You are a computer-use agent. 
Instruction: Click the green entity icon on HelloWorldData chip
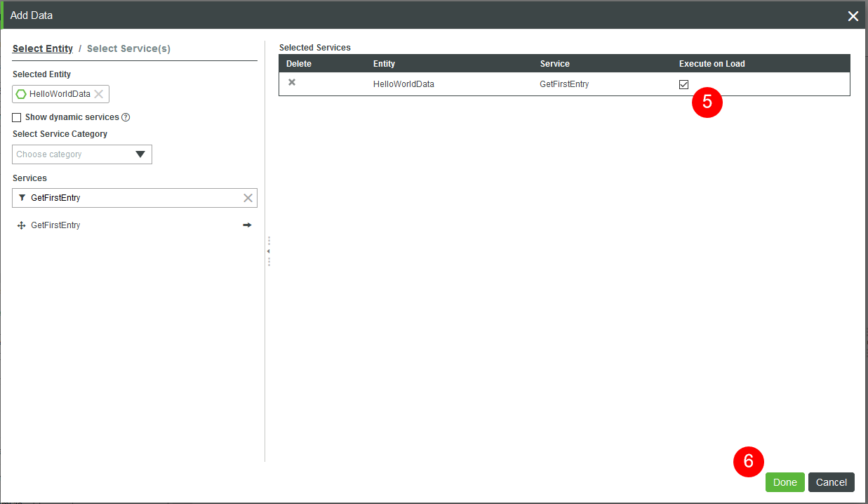(20, 94)
